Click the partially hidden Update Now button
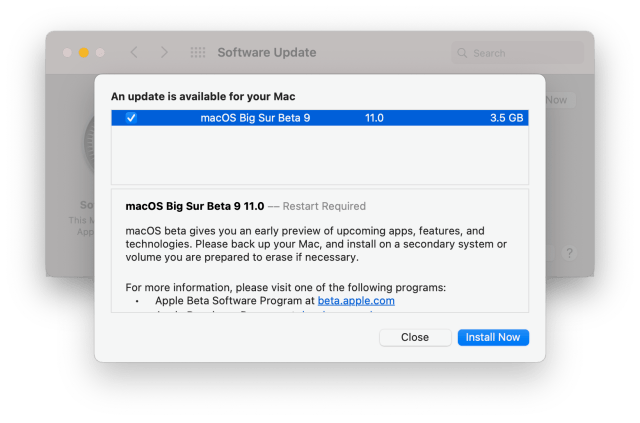This screenshot has height=423, width=640. tap(558, 100)
